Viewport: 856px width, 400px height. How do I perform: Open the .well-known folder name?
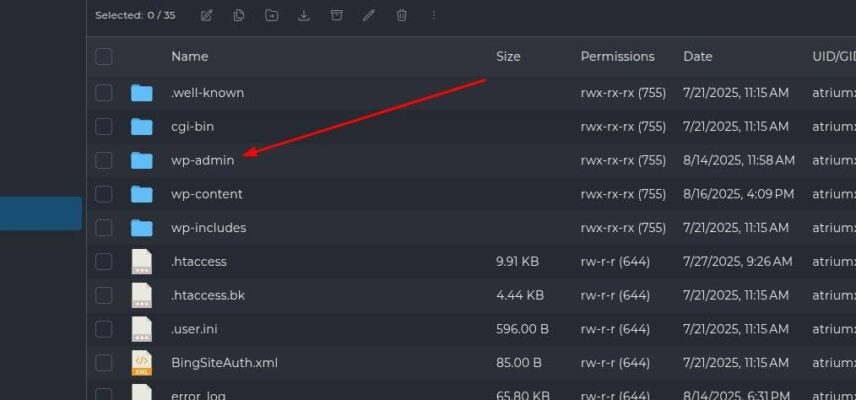pos(207,93)
